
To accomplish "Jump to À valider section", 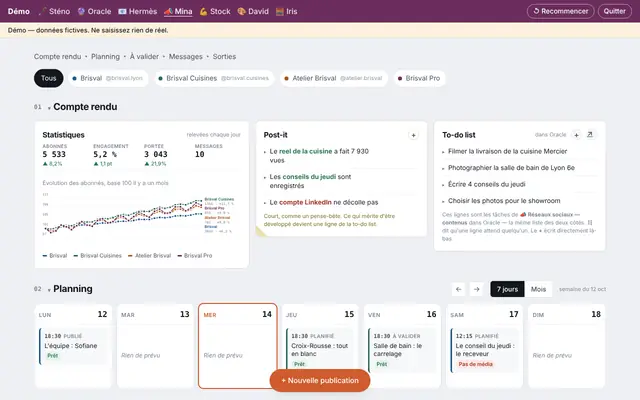I will click(144, 56).
